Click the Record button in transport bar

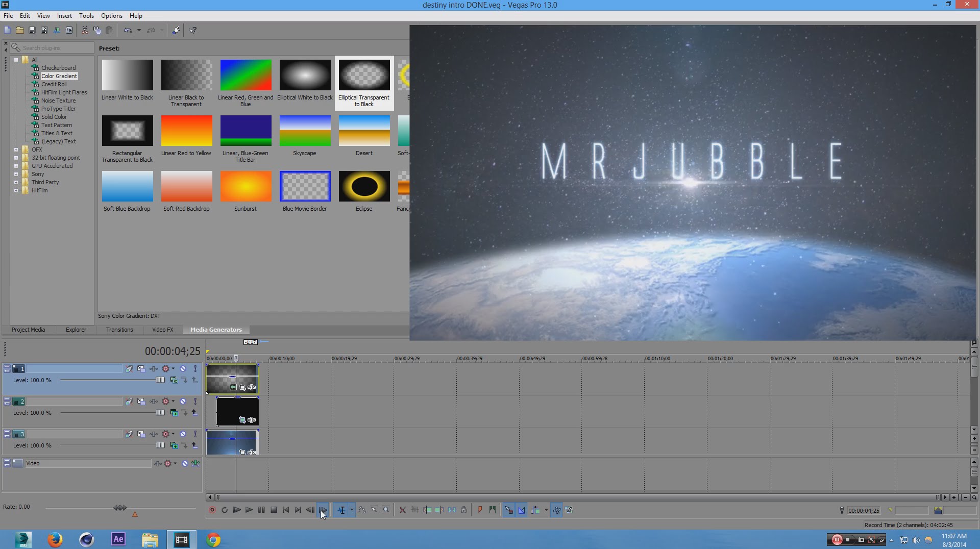click(x=212, y=510)
